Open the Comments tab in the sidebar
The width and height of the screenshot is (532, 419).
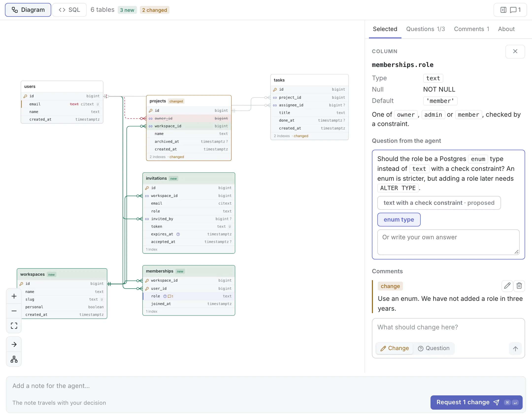coord(472,29)
